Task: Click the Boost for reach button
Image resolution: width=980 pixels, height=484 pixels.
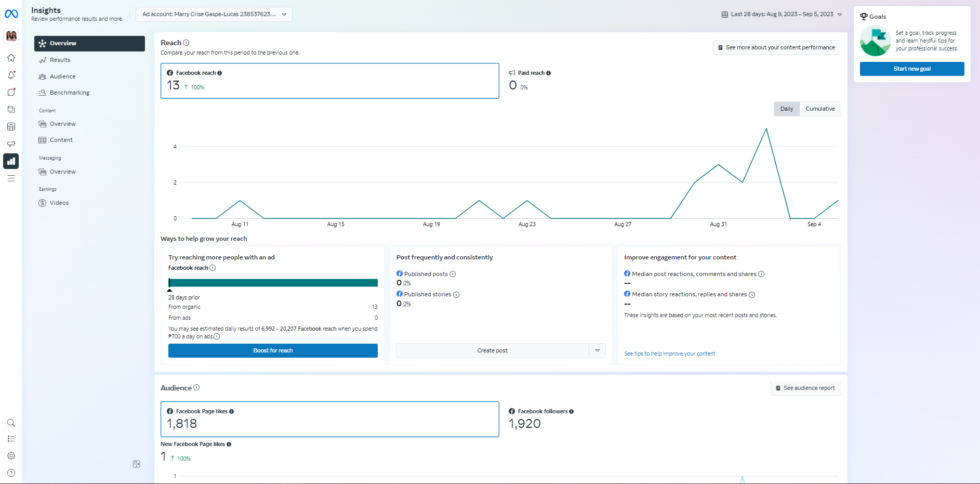Action: pyautogui.click(x=273, y=350)
